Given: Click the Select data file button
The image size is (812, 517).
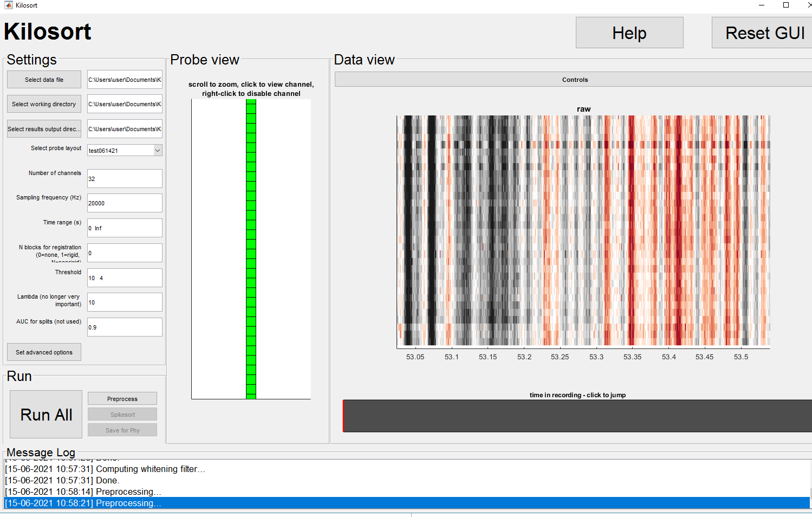Looking at the screenshot, I should (43, 79).
